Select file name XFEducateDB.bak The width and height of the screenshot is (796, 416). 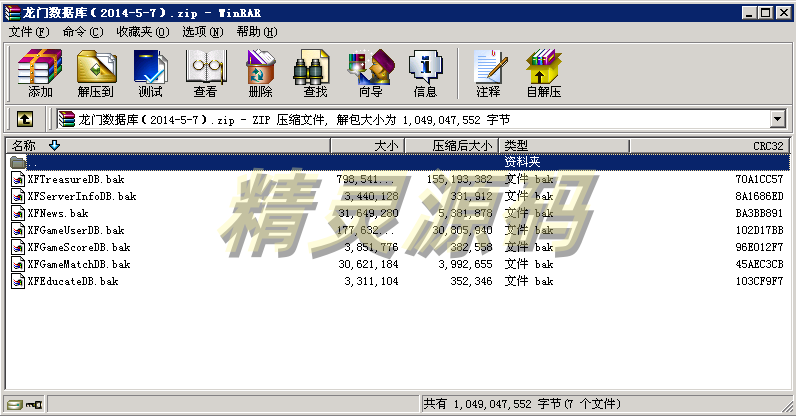click(x=73, y=281)
